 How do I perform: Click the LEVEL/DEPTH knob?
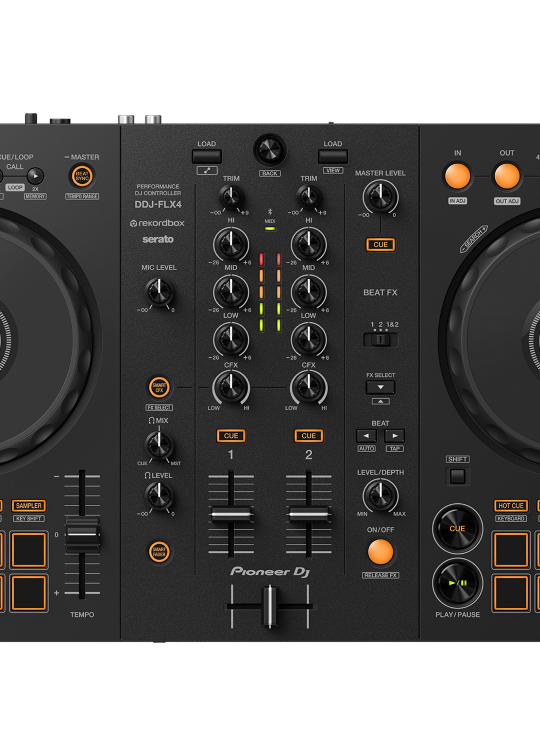coord(380,496)
